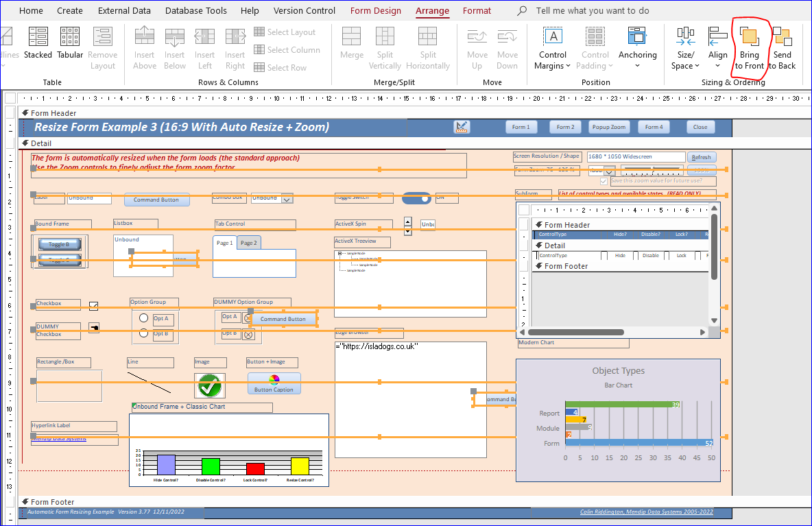812x526 pixels.
Task: Click Select Column
Action: click(x=287, y=49)
